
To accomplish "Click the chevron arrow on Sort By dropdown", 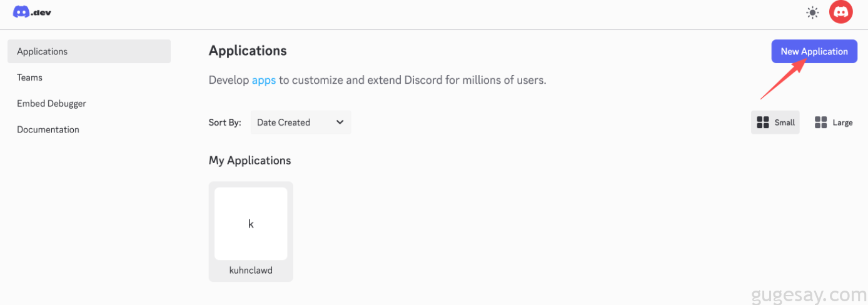I will (340, 122).
